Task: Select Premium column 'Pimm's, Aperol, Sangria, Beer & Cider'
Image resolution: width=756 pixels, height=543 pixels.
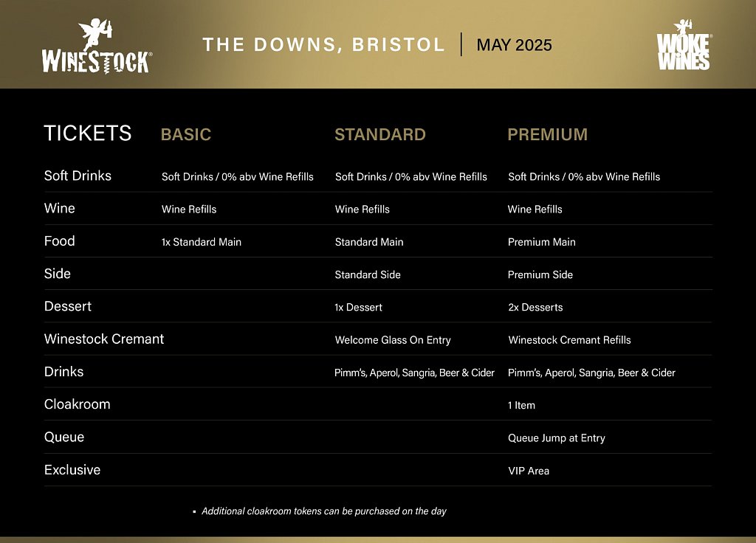Action: pyautogui.click(x=591, y=373)
